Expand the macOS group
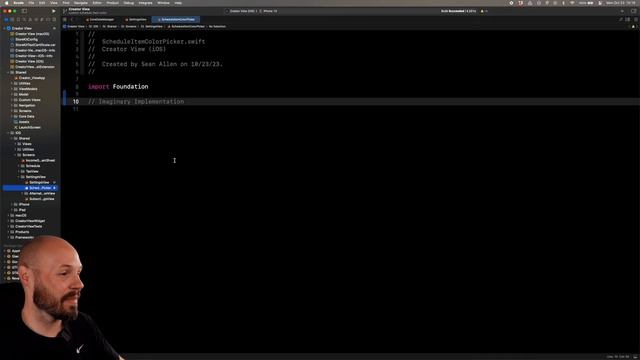Viewport: 640px width, 360px height. click(8, 215)
